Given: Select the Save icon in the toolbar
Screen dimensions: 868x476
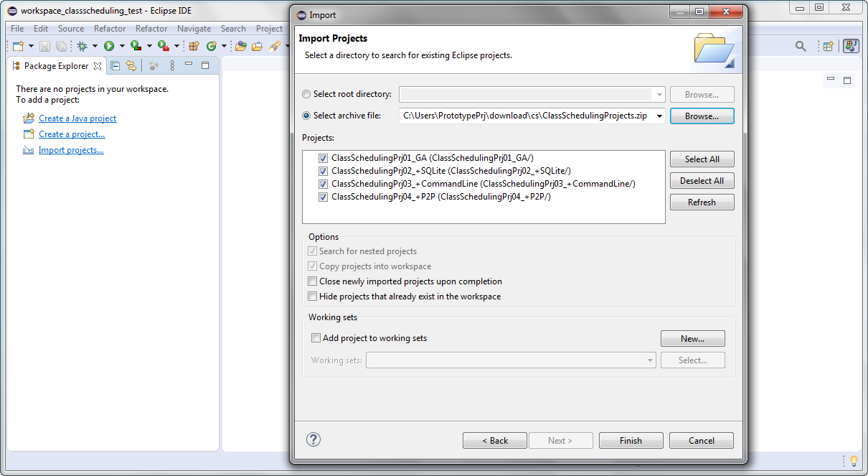Looking at the screenshot, I should point(44,45).
